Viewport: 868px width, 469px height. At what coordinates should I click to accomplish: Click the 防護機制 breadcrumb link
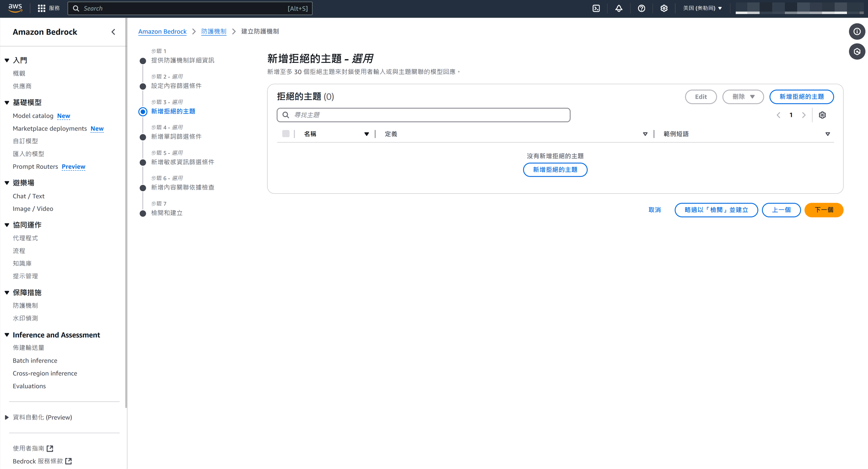(x=214, y=31)
